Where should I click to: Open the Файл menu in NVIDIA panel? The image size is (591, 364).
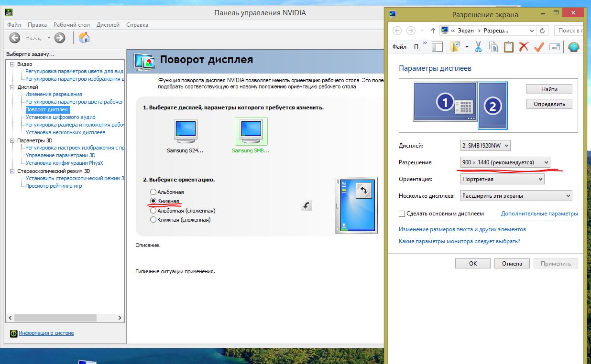(14, 25)
